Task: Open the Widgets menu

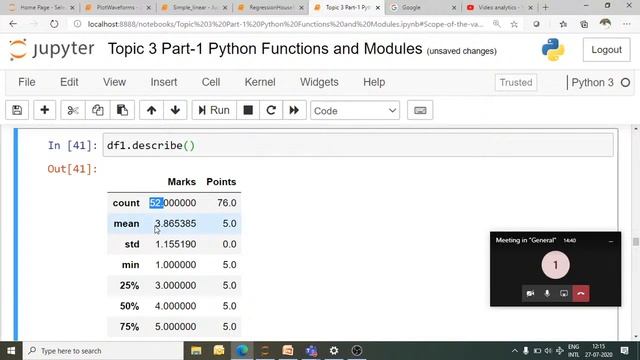Action: (319, 82)
